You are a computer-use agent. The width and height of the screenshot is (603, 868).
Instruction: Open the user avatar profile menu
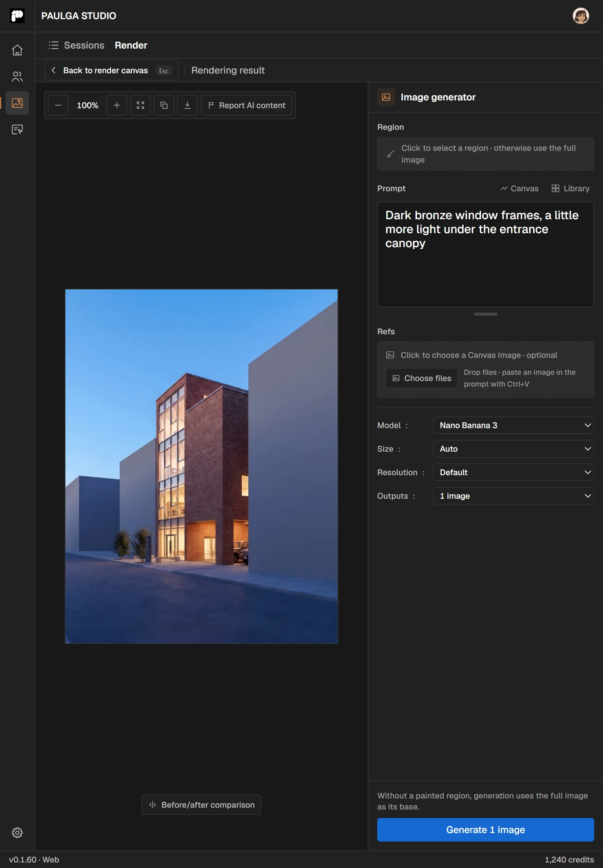pos(580,16)
